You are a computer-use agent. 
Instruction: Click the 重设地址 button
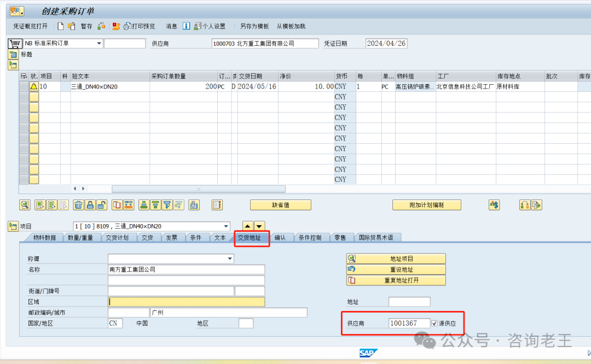coord(396,269)
